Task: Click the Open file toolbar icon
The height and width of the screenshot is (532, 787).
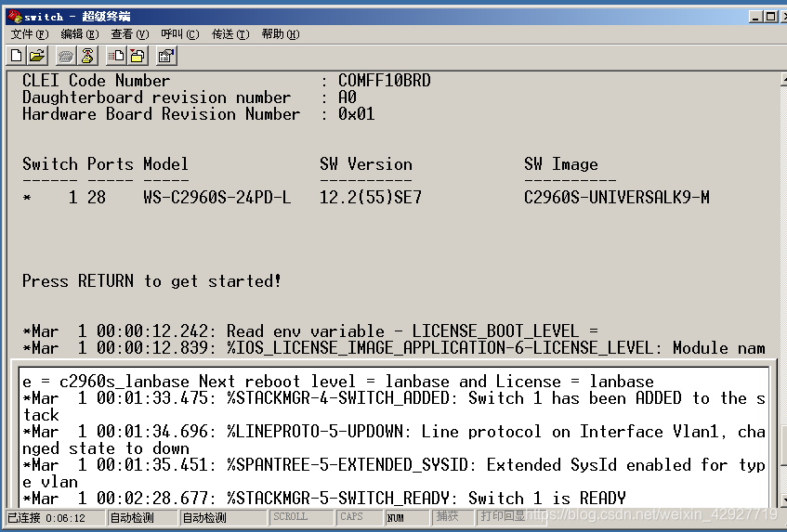Action: (37, 56)
